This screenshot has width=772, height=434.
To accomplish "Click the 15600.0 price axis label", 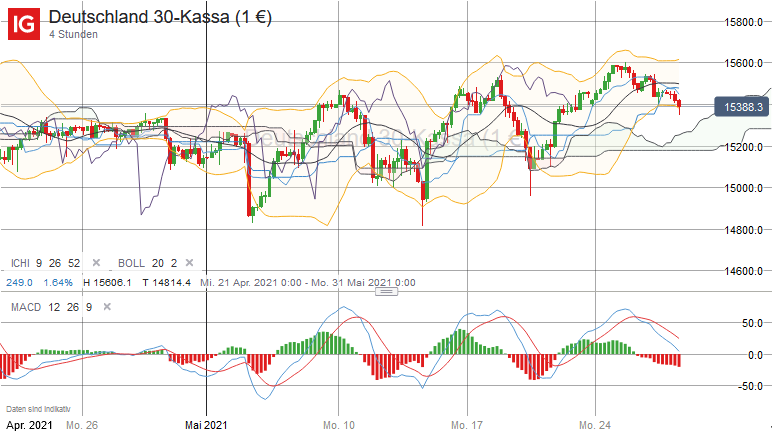I will tap(743, 63).
